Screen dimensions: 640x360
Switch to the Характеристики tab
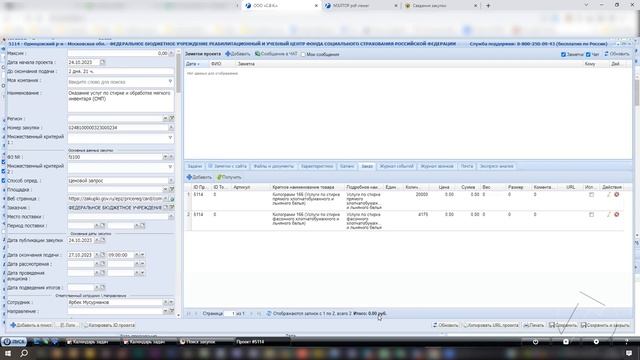(317, 167)
